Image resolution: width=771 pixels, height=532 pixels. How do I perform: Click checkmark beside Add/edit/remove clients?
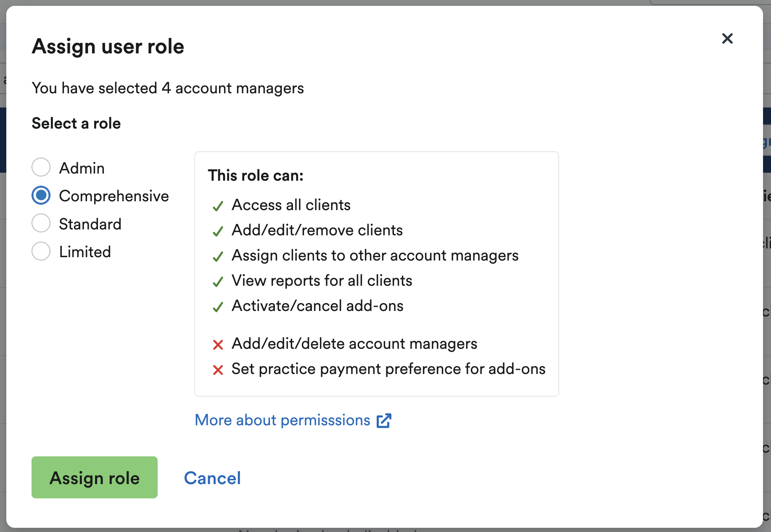[x=218, y=232]
